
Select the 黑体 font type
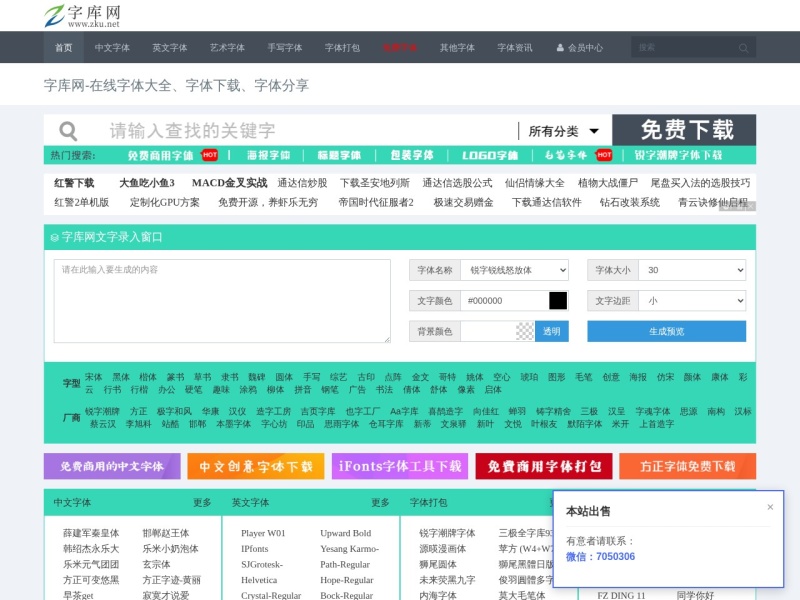point(121,377)
